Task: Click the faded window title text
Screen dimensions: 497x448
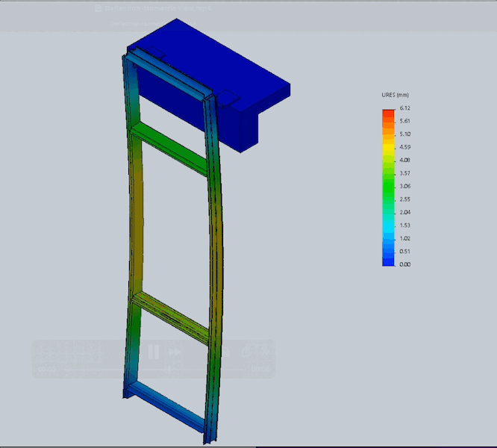Action: (157, 8)
